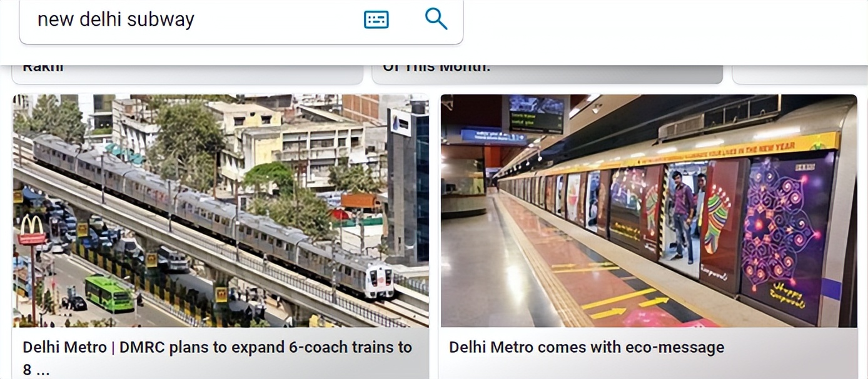
Task: Open "DMRC plans to expand 6-coach trains" title
Action: pyautogui.click(x=217, y=347)
